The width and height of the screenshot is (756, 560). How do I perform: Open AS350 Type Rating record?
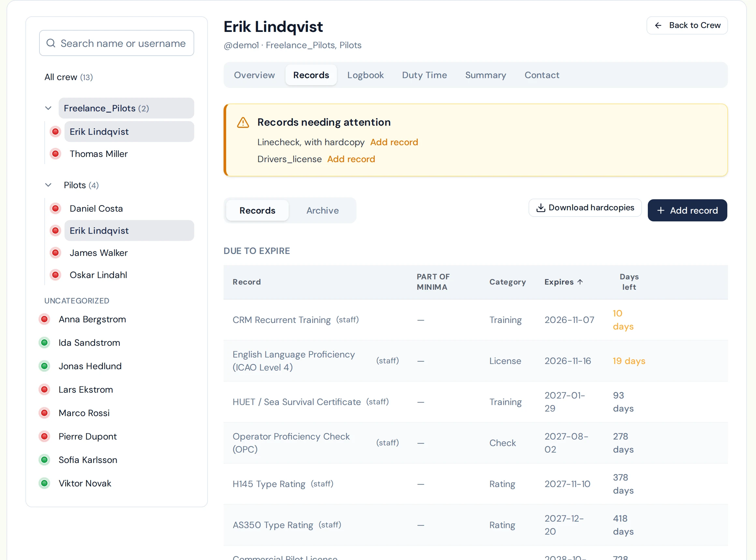pyautogui.click(x=273, y=525)
